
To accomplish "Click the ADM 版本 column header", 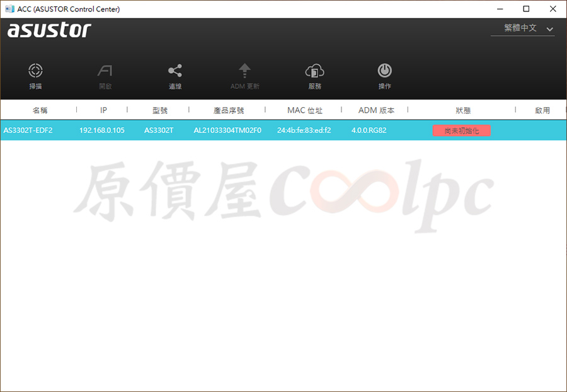I will point(377,110).
